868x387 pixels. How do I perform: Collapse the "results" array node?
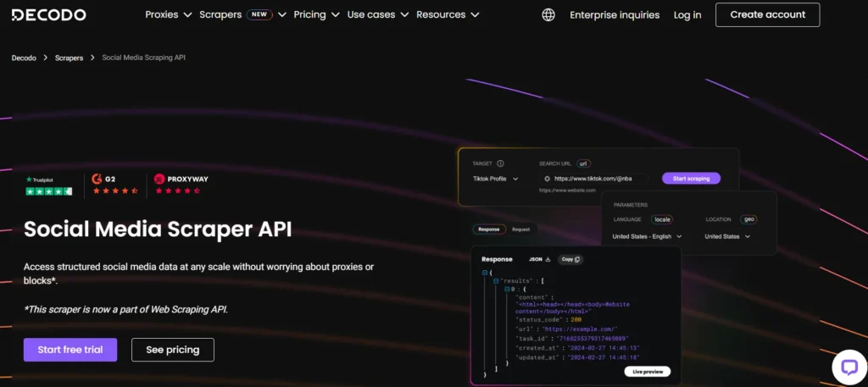pos(495,281)
